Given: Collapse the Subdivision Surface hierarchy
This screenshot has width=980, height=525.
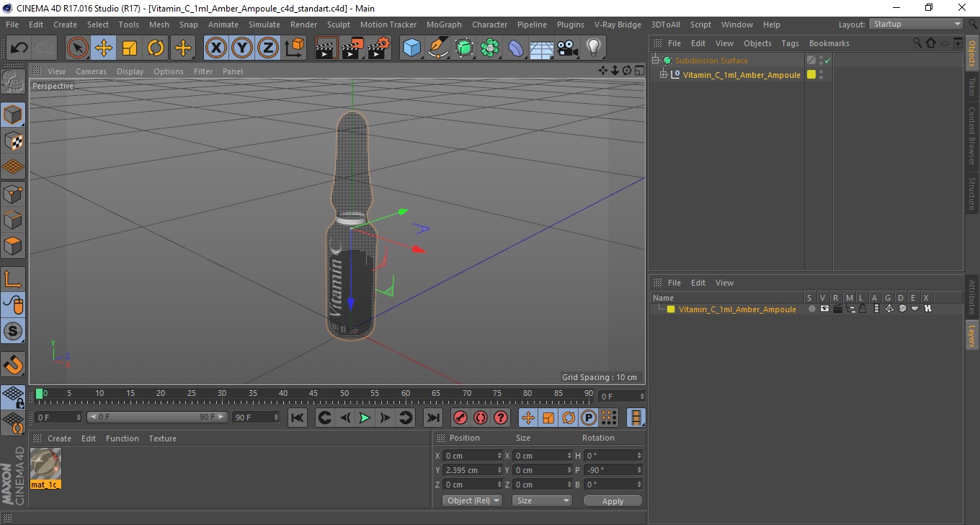Looking at the screenshot, I should 656,61.
